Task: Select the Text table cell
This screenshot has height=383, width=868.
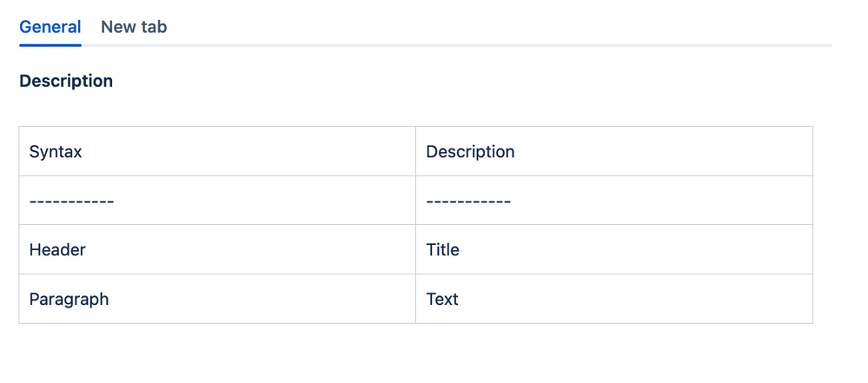Action: (x=442, y=300)
